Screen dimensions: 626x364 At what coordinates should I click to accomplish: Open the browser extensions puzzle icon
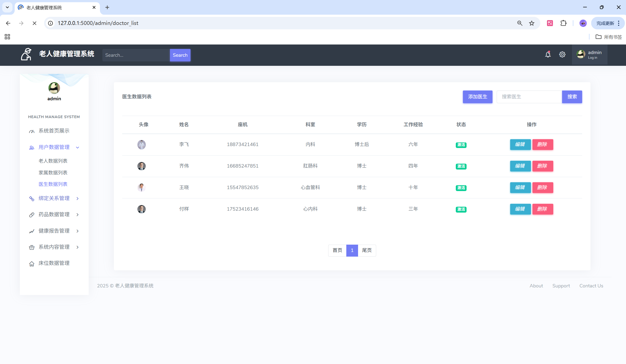[x=563, y=23]
